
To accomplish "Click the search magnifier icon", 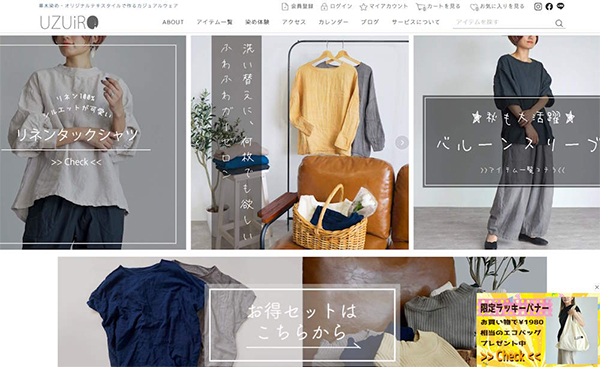I will [x=559, y=23].
